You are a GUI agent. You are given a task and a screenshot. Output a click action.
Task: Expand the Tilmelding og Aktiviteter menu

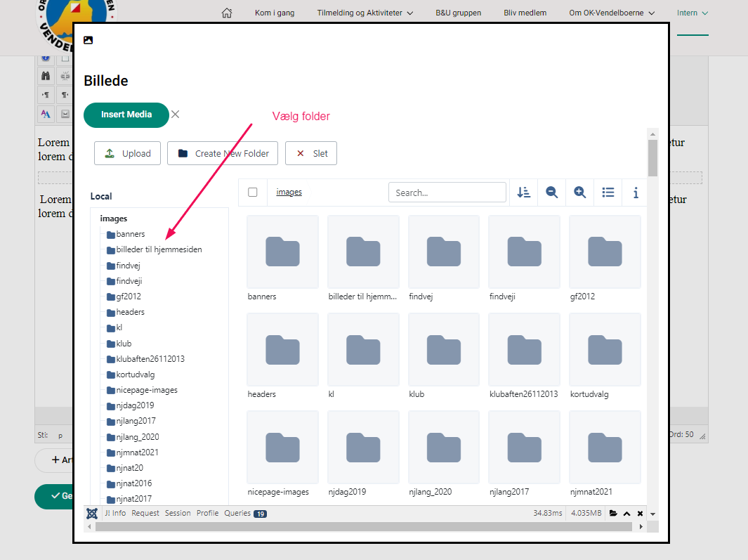click(x=365, y=13)
